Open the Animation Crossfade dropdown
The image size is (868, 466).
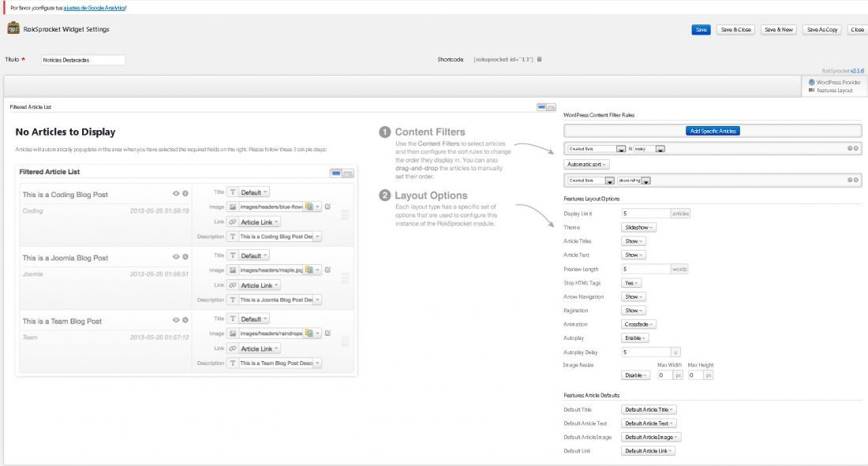[x=639, y=324]
